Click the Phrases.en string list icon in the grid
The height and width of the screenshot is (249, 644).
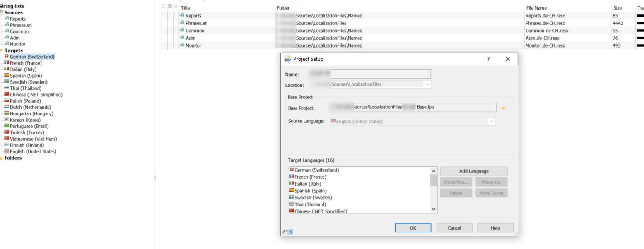coord(181,23)
